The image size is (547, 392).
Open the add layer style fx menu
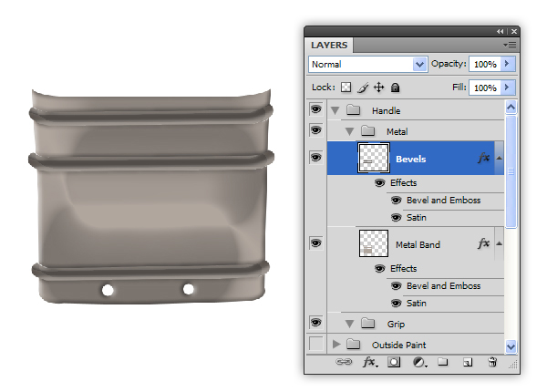click(369, 362)
